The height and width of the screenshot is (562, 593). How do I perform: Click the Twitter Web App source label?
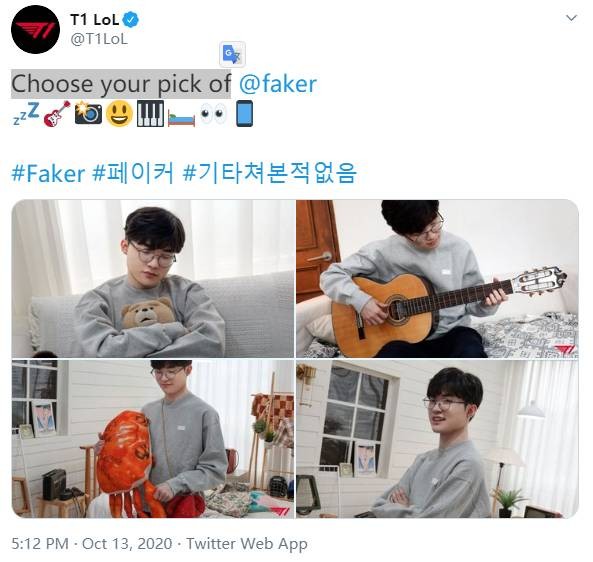pos(247,543)
